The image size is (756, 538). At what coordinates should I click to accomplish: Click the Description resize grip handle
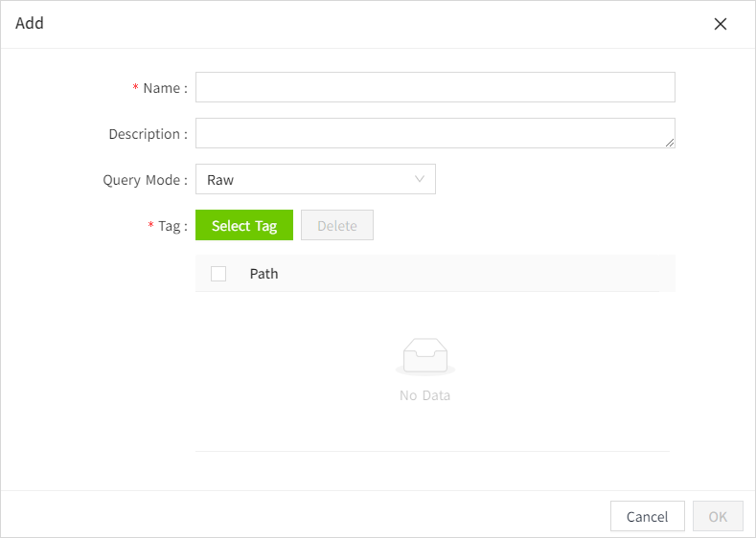[669, 142]
